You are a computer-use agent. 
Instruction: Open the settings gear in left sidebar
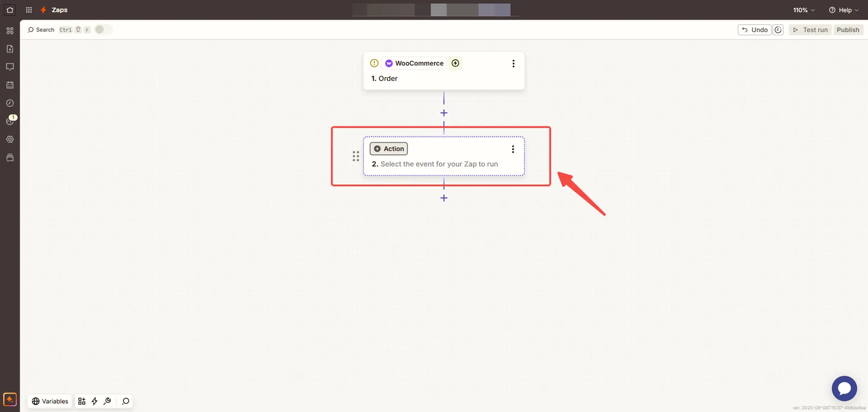click(x=10, y=140)
